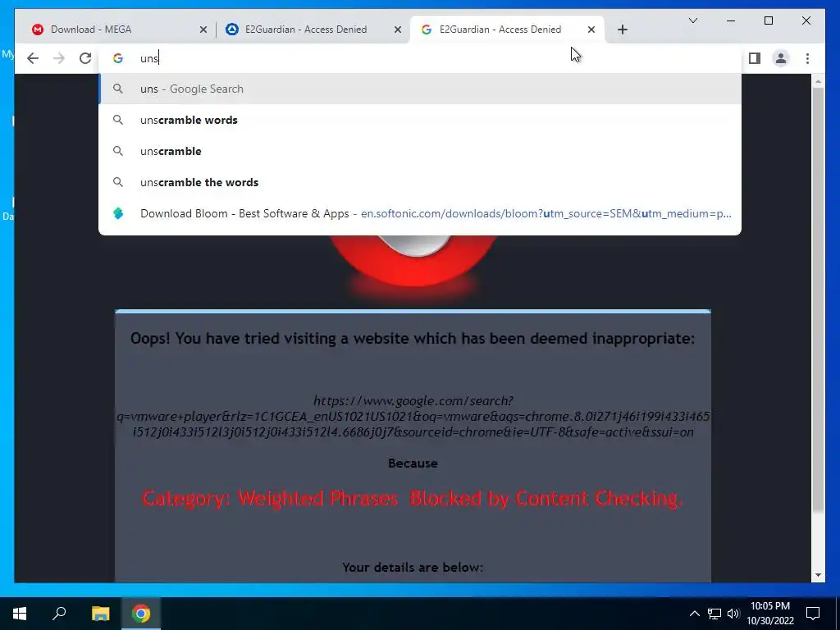This screenshot has width=840, height=630.
Task: Open the Download Bloom softonic suggestion
Action: [x=420, y=213]
